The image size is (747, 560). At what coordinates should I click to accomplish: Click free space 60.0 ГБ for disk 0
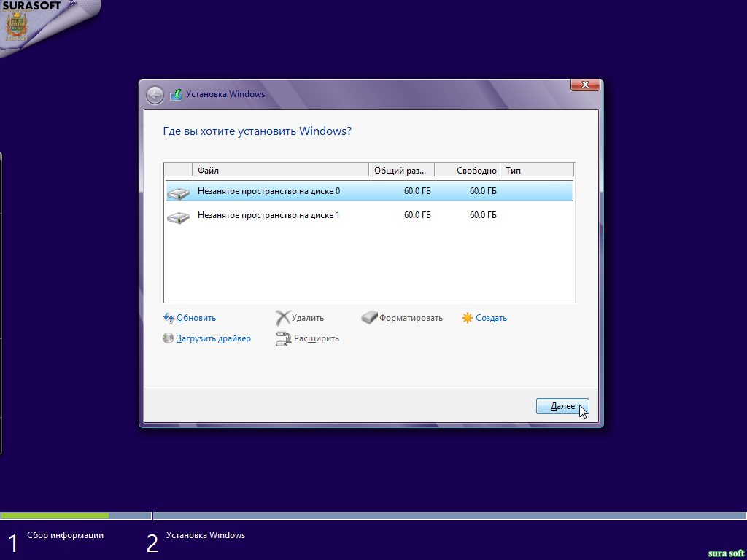pos(483,191)
